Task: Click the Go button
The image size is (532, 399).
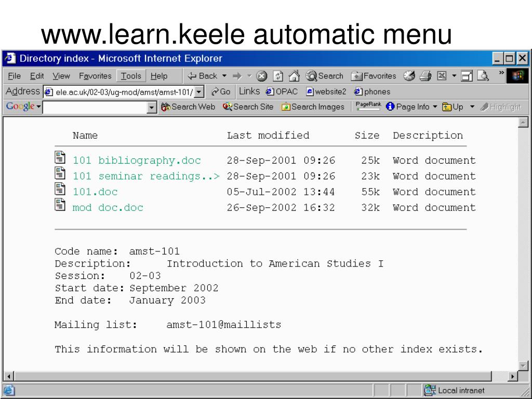Action: [220, 91]
